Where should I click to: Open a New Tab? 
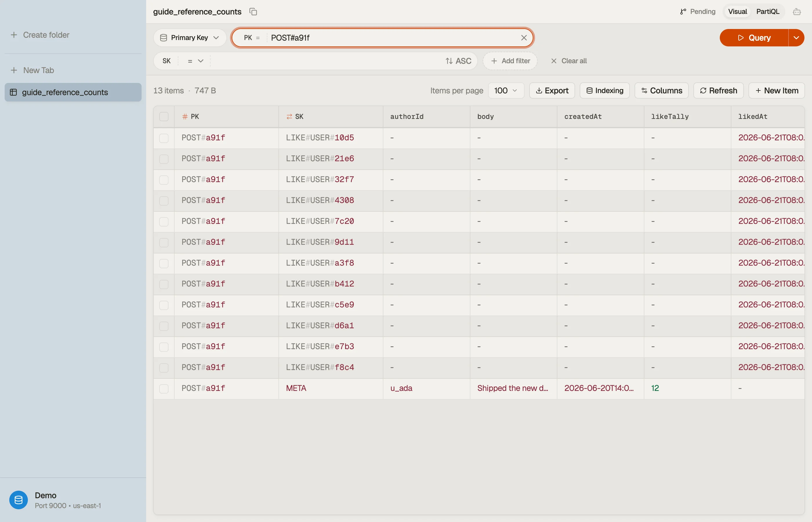(32, 70)
